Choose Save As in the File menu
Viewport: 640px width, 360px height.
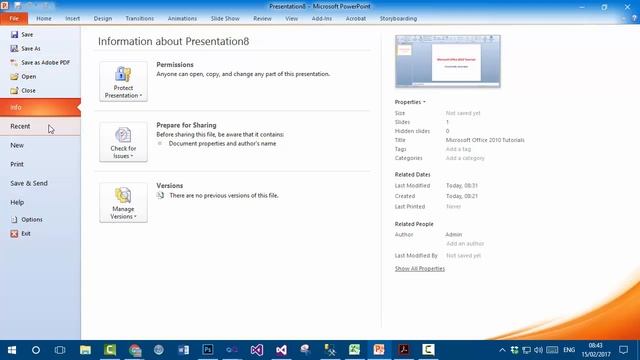[x=31, y=49]
